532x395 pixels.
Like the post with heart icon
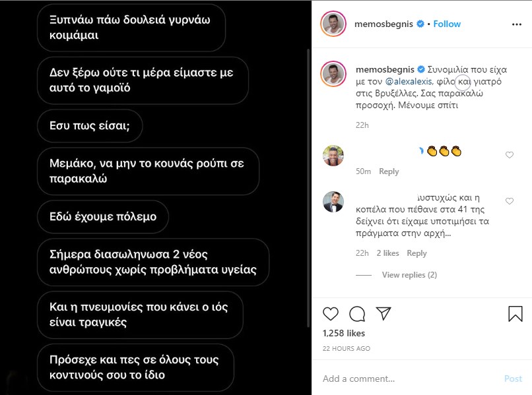[x=331, y=313]
